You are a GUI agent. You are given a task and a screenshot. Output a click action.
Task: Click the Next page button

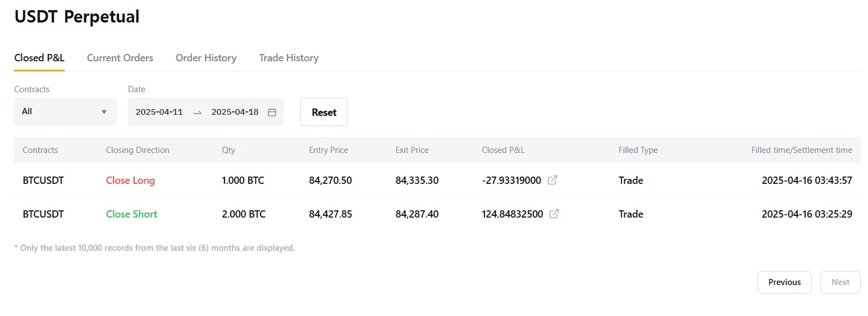click(840, 282)
